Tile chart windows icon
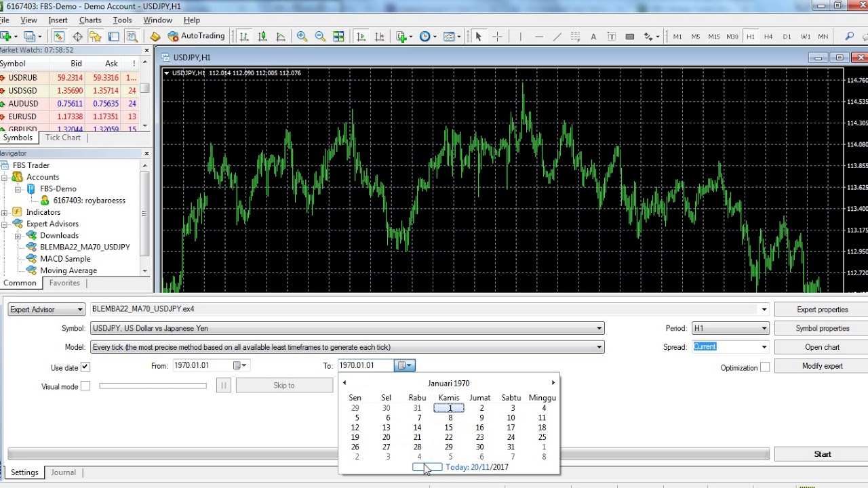 point(338,37)
